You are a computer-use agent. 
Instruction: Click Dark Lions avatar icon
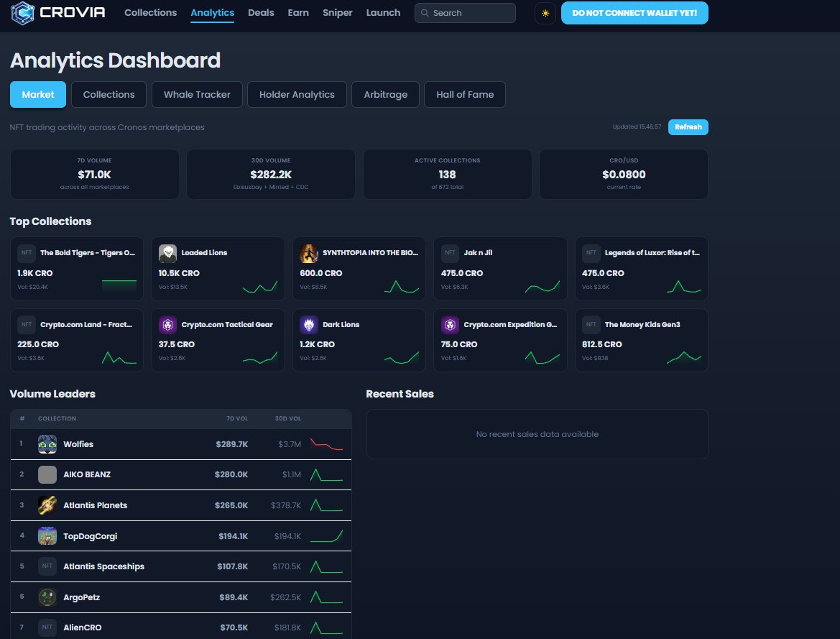(308, 325)
